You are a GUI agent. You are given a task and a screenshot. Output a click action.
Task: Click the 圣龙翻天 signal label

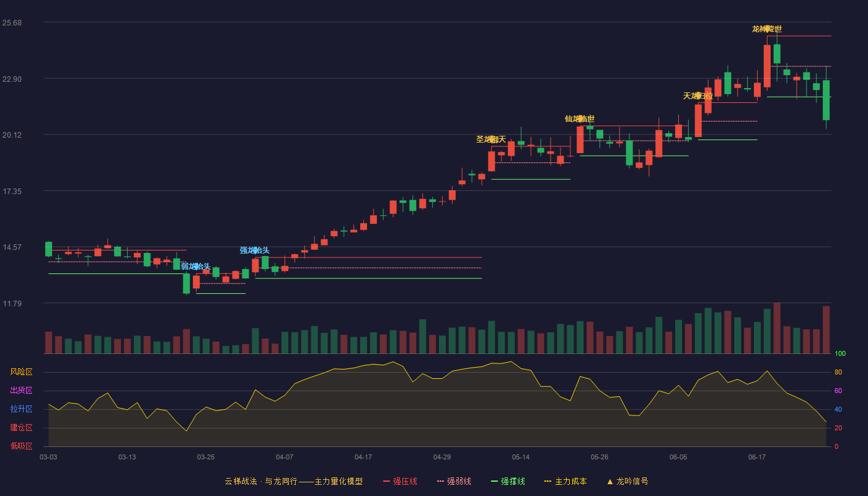coord(491,139)
